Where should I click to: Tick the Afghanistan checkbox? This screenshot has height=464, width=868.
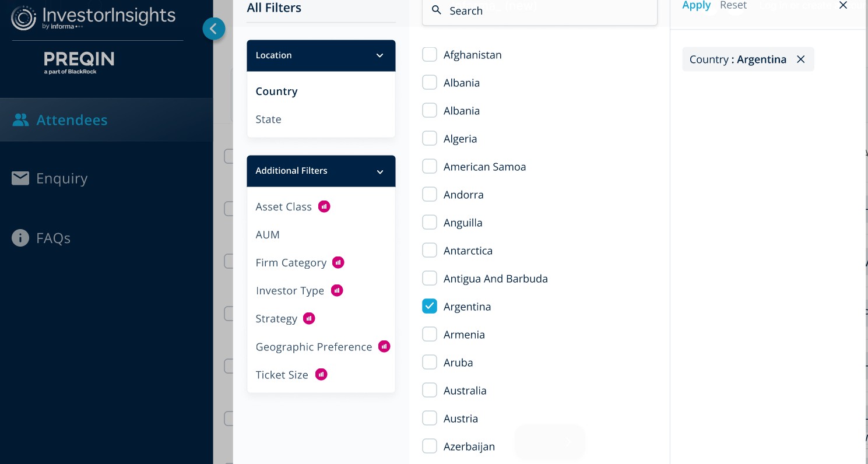point(430,55)
